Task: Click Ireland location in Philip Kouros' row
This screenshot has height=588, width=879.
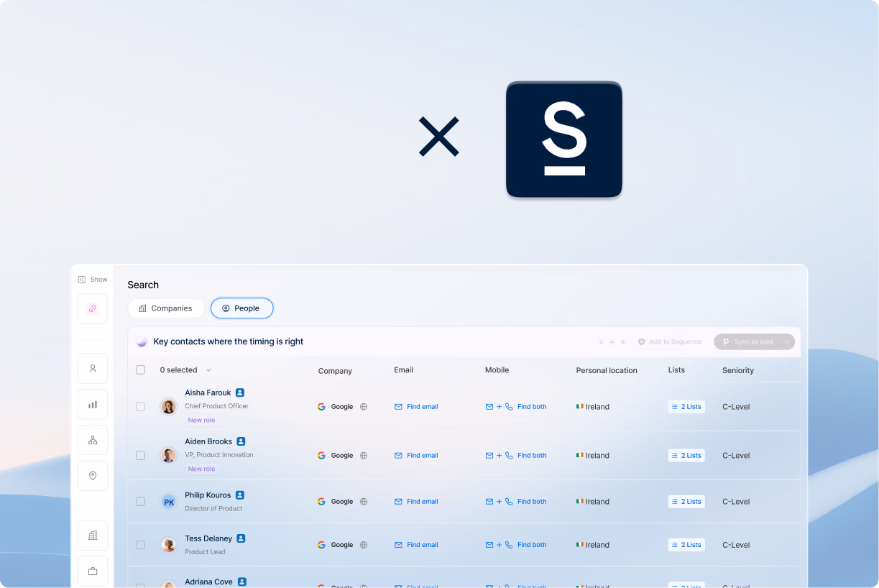Action: pos(593,502)
